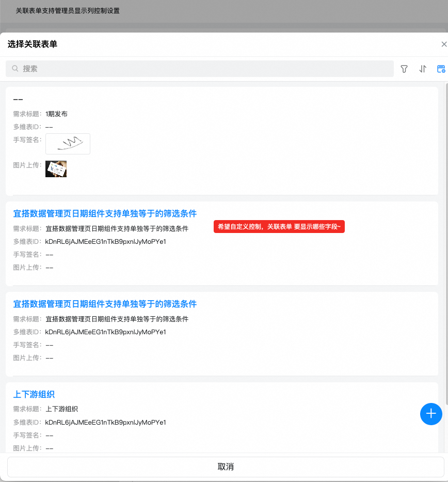448x482 pixels.
Task: Open the handwritten signature thumbnail
Action: pos(68,144)
